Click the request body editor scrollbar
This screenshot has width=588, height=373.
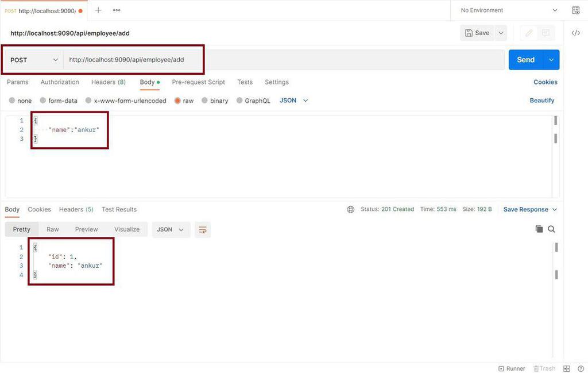[x=555, y=156]
